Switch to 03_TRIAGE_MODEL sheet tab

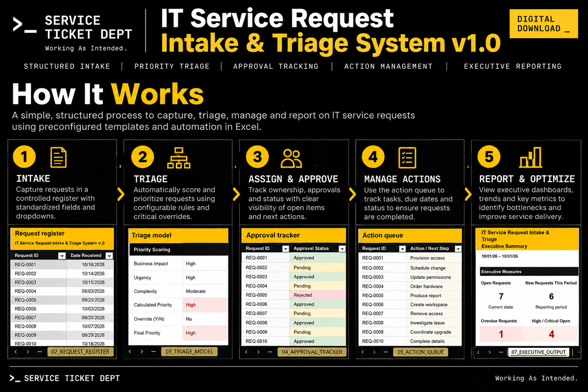click(191, 352)
